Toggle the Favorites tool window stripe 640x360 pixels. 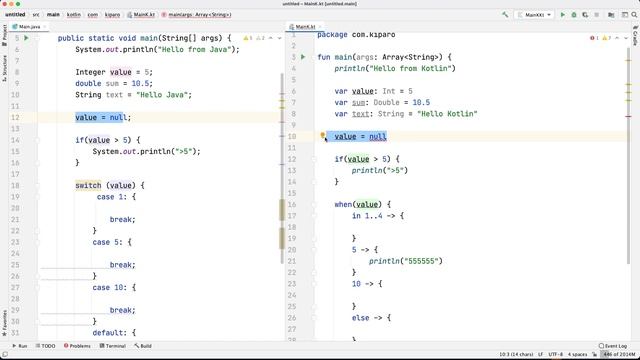(4, 323)
